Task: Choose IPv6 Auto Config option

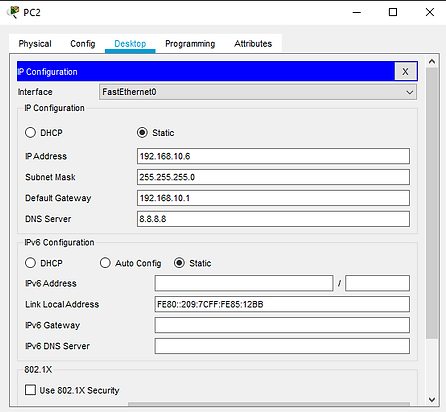Action: 105,263
